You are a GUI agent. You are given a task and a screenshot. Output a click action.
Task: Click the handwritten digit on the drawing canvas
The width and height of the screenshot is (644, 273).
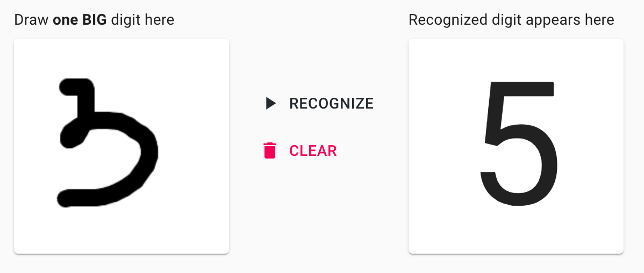click(x=107, y=142)
